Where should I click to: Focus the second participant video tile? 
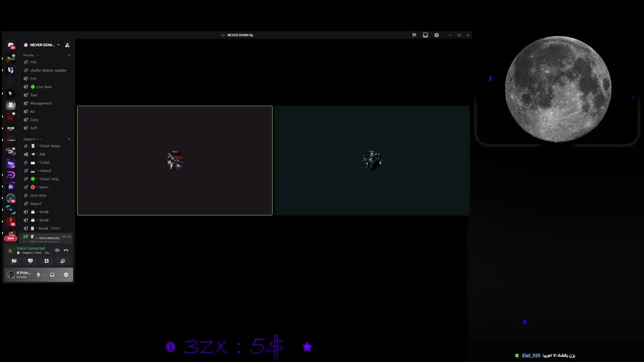tap(372, 160)
